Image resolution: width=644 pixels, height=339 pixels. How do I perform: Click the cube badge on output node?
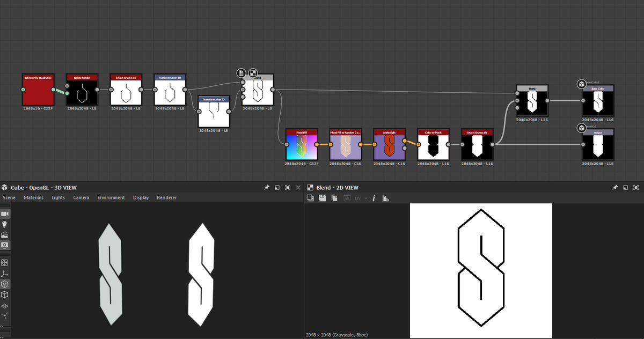581,128
